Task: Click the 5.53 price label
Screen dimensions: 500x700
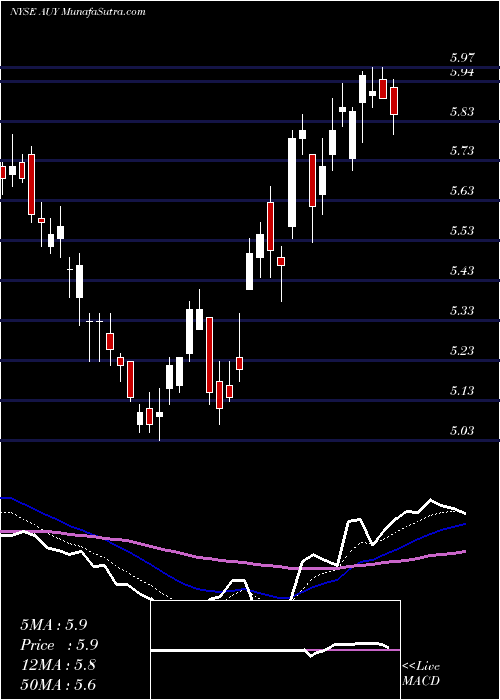Action: pyautogui.click(x=462, y=231)
